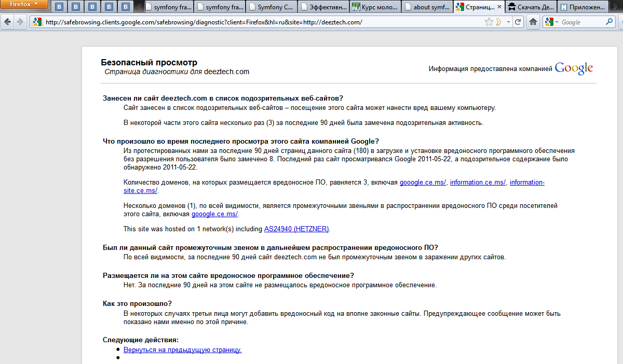
Task: Click the search magnifier icon
Action: 610,22
